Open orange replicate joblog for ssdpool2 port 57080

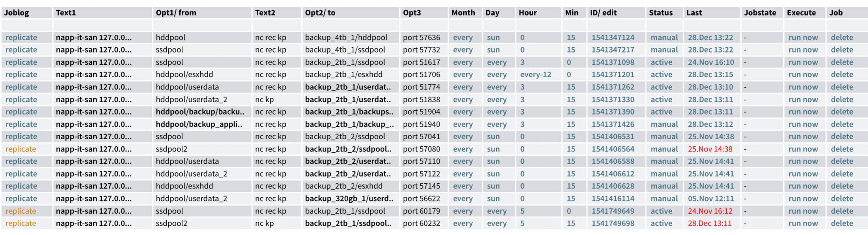pyautogui.click(x=21, y=149)
